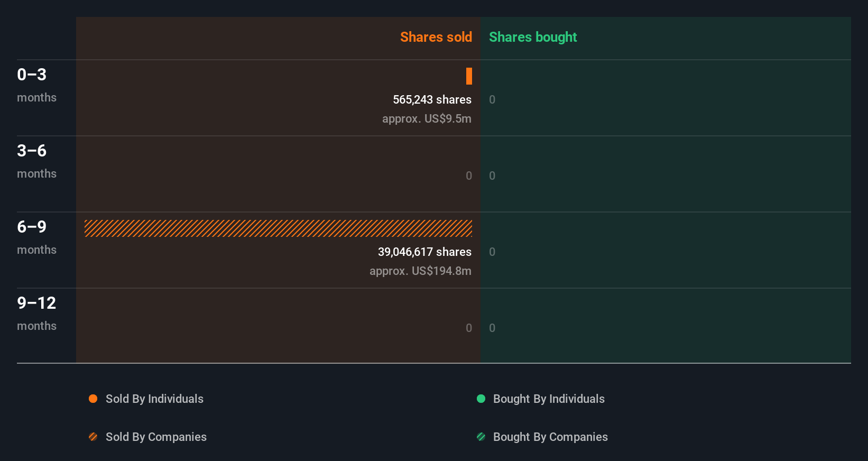Click the bought zero in 9–12 months row
This screenshot has height=461, width=868.
(492, 328)
